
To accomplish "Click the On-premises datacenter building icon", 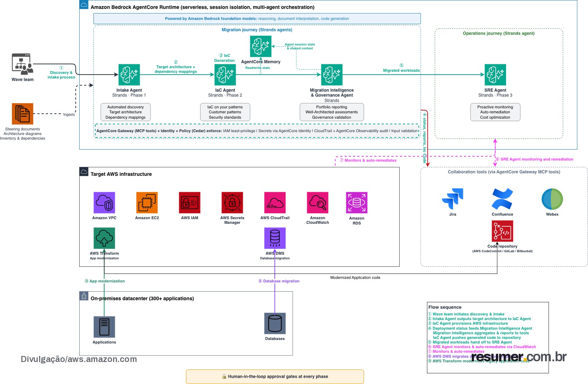I will [84, 296].
